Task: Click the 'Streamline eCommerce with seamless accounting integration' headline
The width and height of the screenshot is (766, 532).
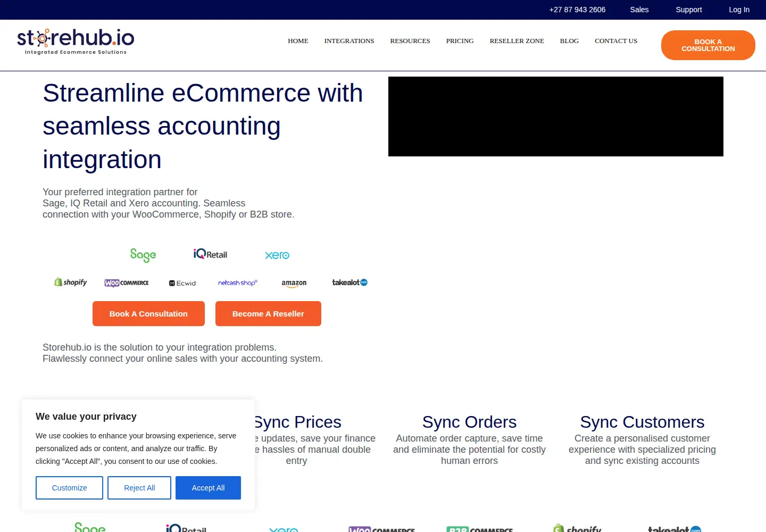Action: coord(203,126)
